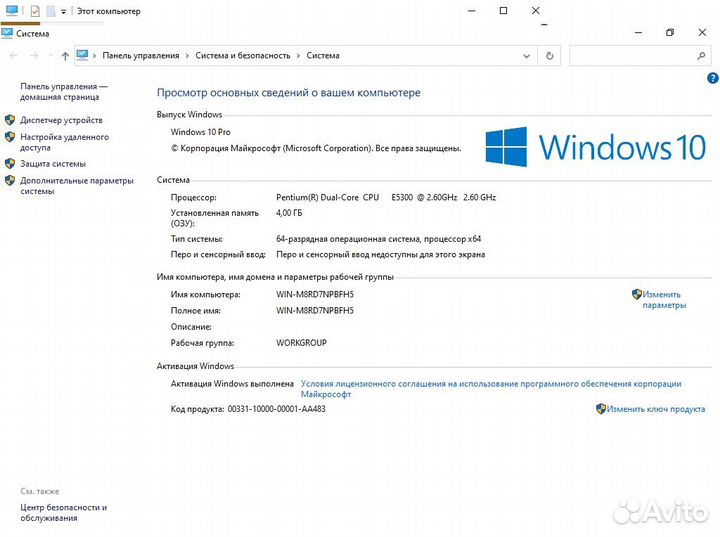Go to Система и безопасность breadcrumb item
This screenshot has width=720, height=537.
pyautogui.click(x=242, y=56)
